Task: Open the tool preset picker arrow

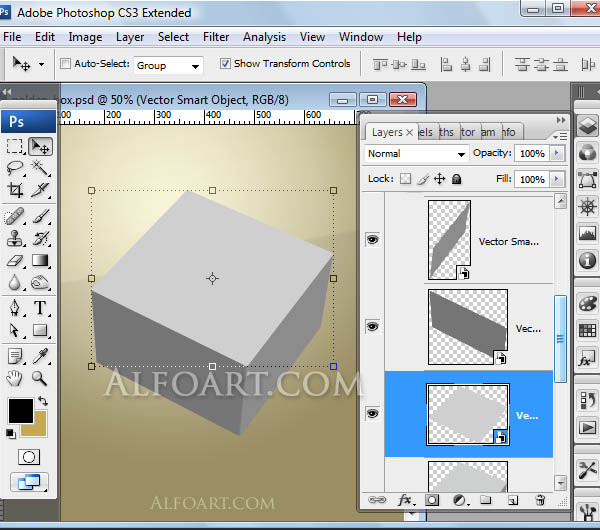Action: point(41,64)
